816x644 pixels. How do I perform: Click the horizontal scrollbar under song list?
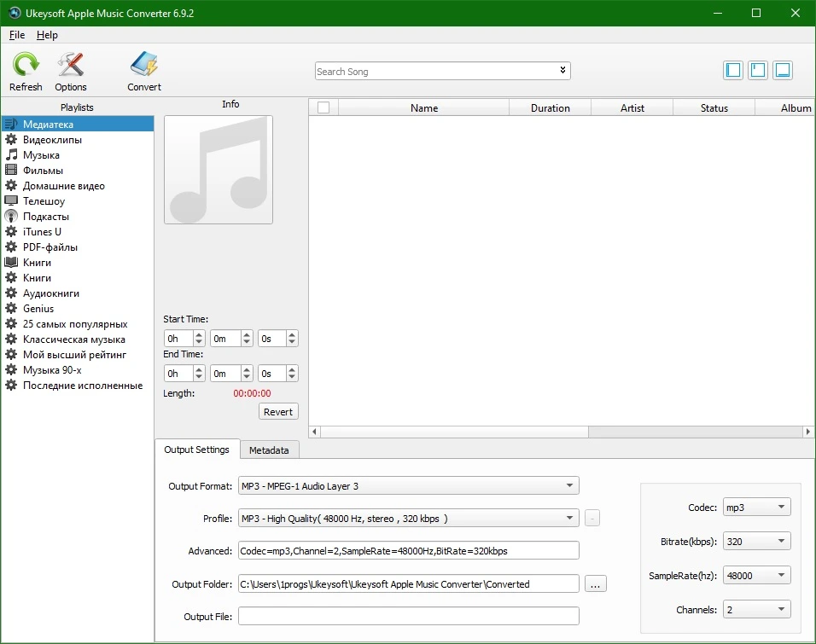(x=561, y=432)
